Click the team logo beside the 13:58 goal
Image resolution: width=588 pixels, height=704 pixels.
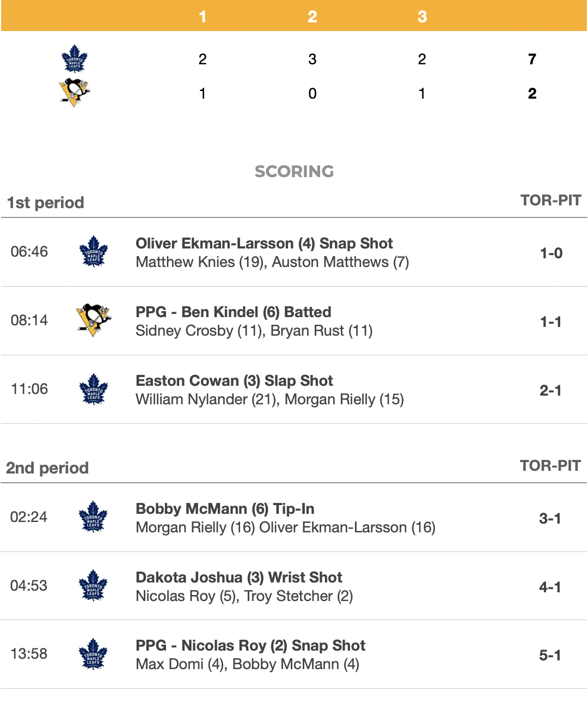click(94, 654)
